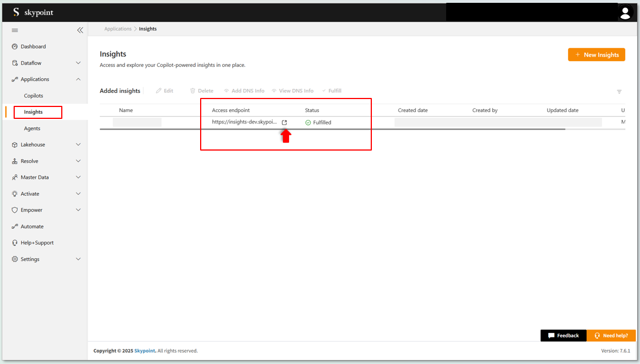Click the Need help? button
Image resolution: width=640 pixels, height=364 pixels.
coord(611,336)
